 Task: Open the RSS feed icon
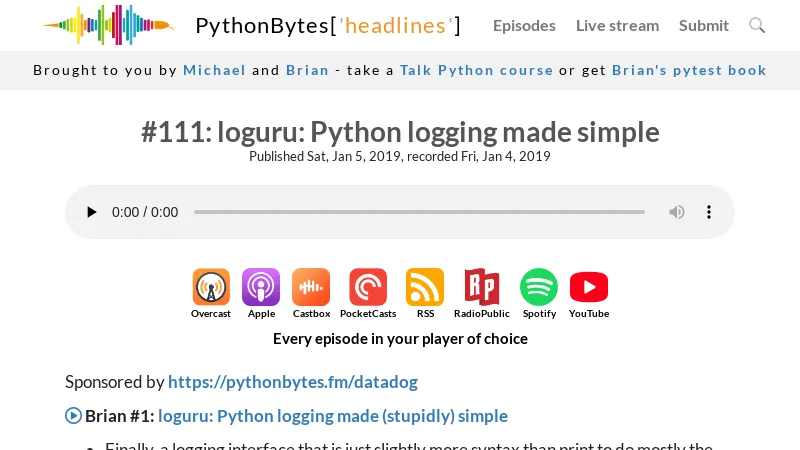(425, 287)
